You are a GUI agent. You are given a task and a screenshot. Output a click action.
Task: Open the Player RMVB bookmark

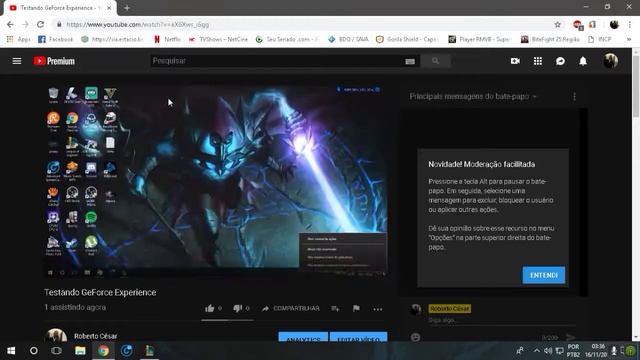(x=480, y=39)
